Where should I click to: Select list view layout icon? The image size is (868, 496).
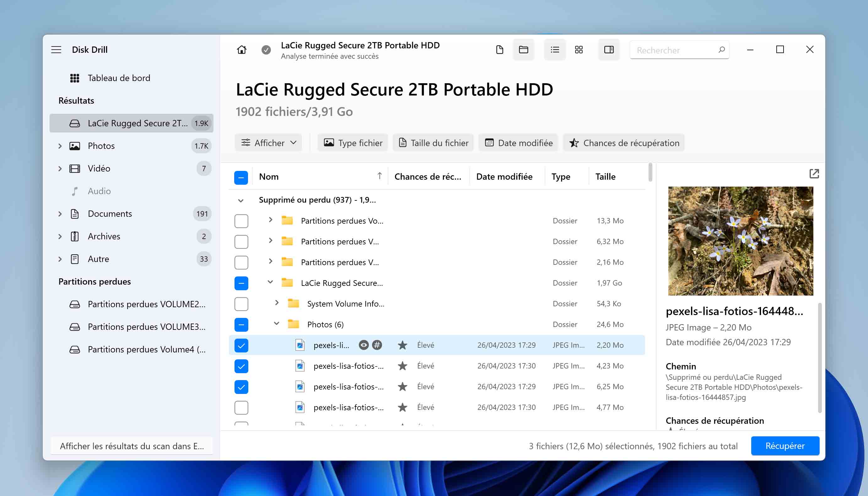[x=555, y=50]
